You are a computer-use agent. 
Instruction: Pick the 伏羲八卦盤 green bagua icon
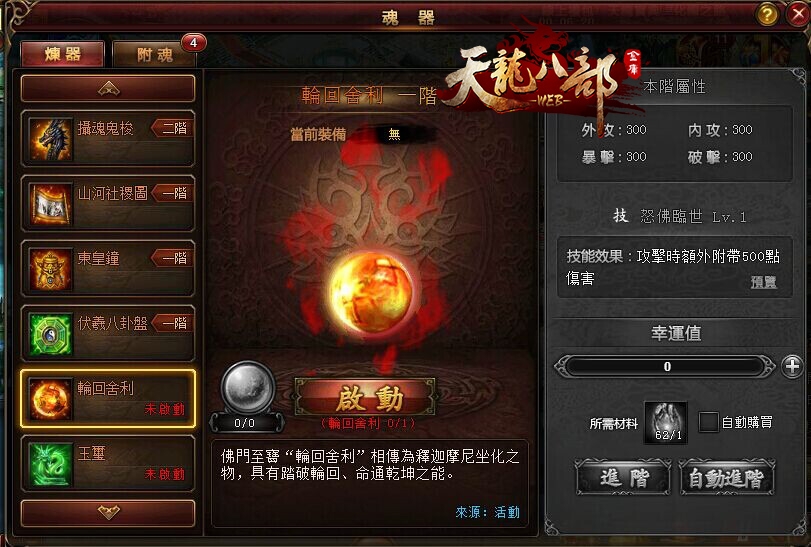[50, 334]
